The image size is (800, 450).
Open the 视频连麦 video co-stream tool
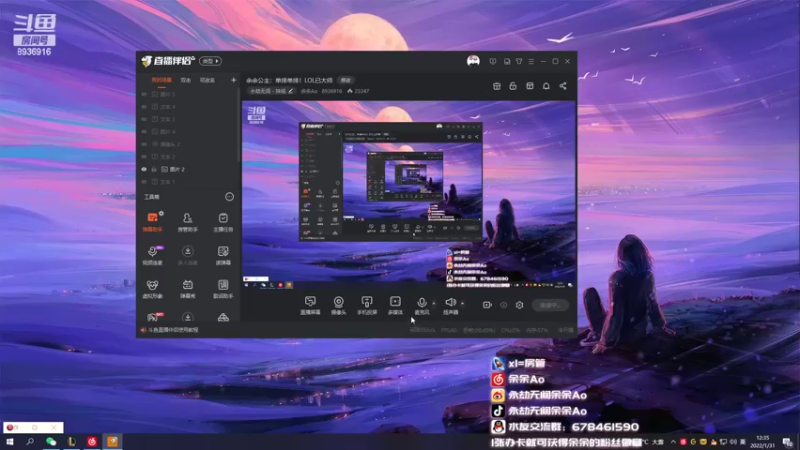(x=152, y=255)
